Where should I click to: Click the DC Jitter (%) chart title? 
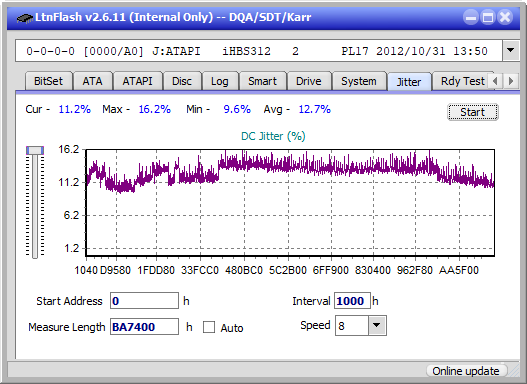pos(273,136)
